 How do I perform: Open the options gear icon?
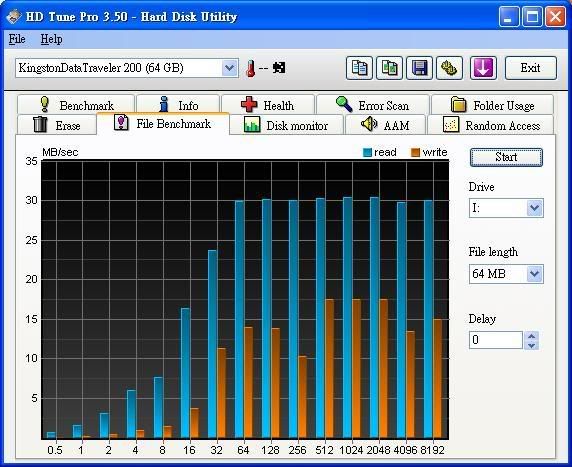coord(449,68)
